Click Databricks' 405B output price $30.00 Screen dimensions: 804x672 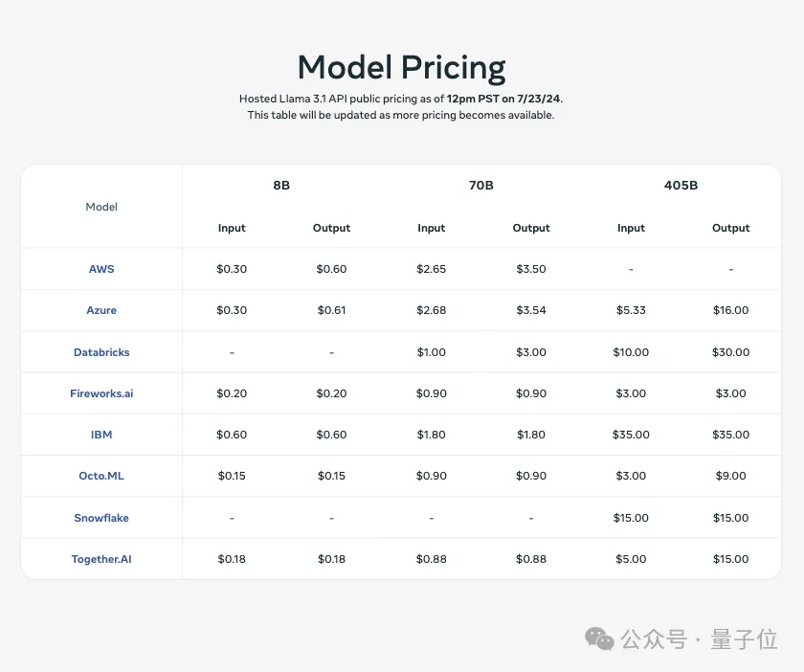(730, 352)
